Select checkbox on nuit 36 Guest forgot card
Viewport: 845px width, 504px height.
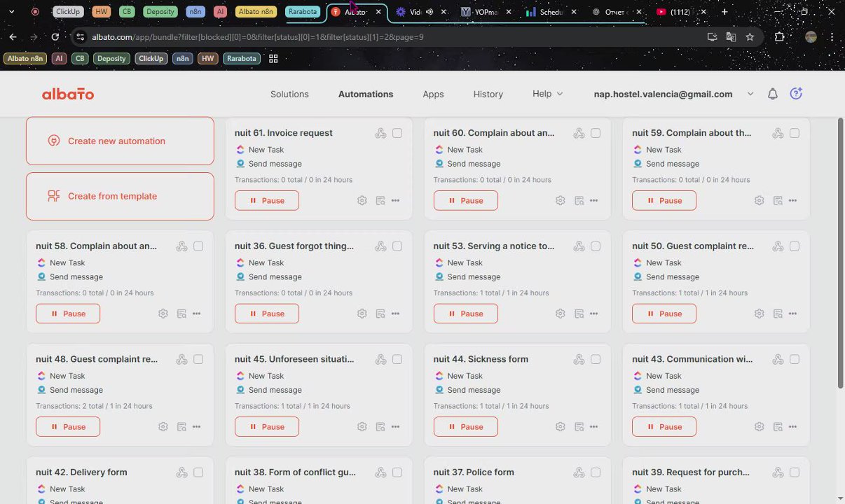pos(397,246)
